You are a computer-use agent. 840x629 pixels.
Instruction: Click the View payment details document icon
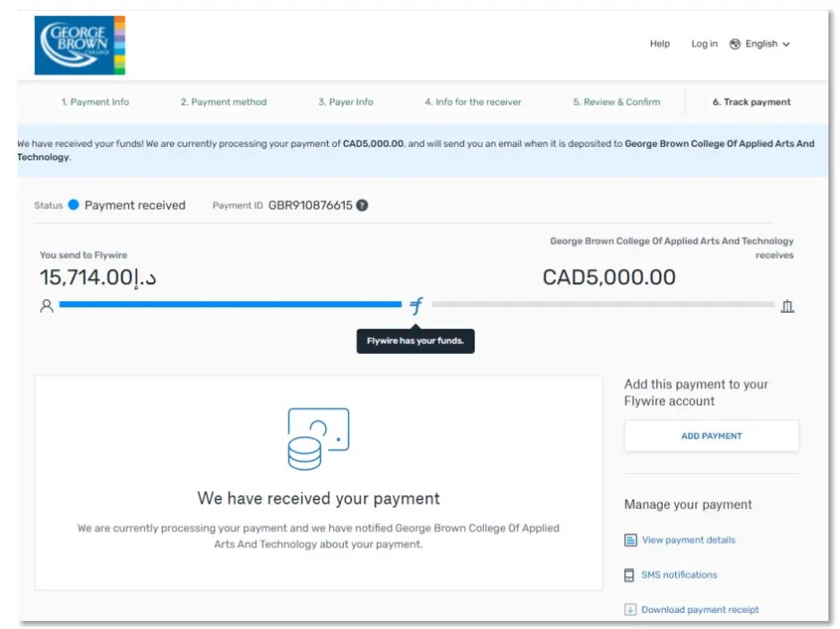630,540
